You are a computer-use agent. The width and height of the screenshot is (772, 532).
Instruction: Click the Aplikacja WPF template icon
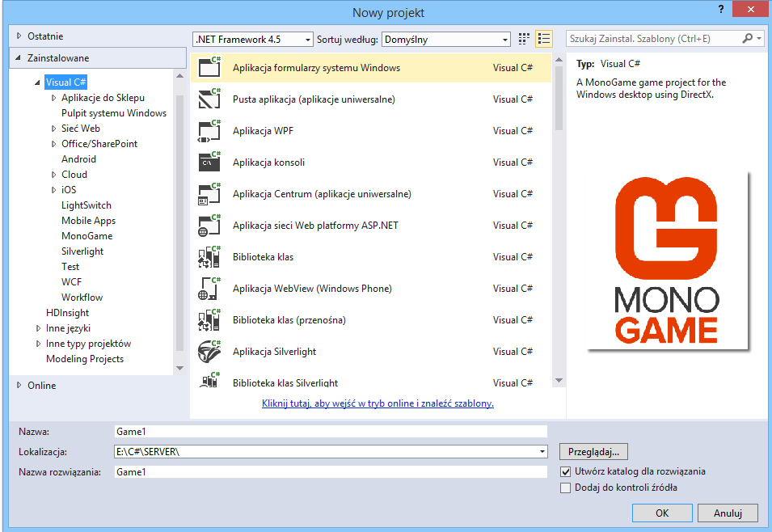(209, 130)
